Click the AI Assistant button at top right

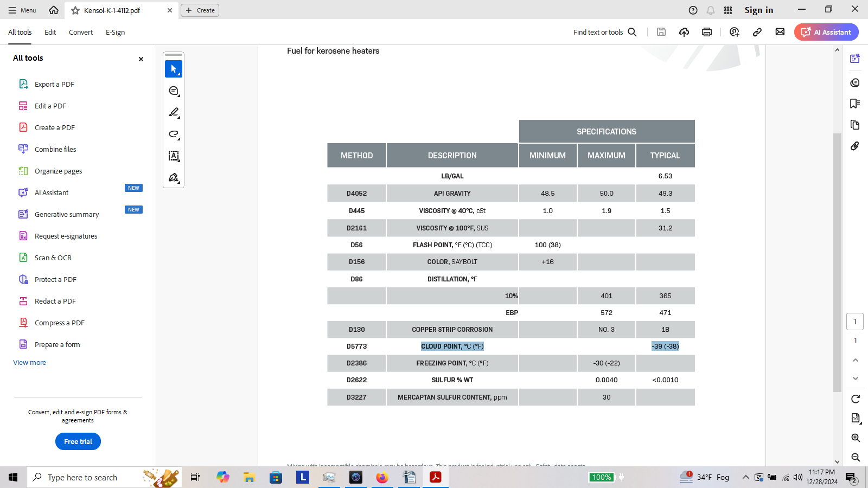pos(826,32)
